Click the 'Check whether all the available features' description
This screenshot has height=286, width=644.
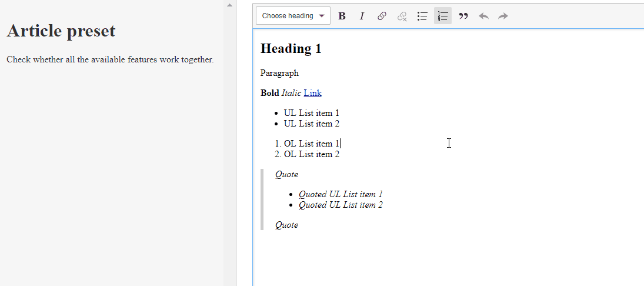[x=110, y=59]
